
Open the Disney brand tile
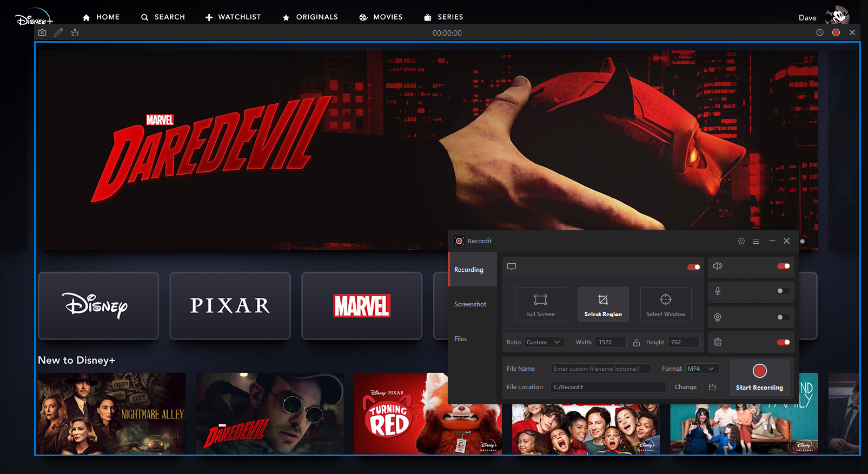point(98,306)
